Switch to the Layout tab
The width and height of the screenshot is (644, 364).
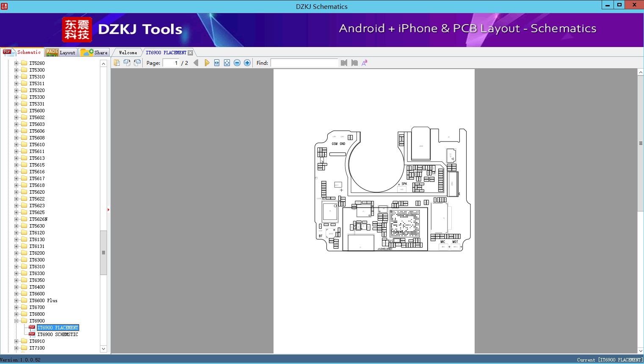61,53
